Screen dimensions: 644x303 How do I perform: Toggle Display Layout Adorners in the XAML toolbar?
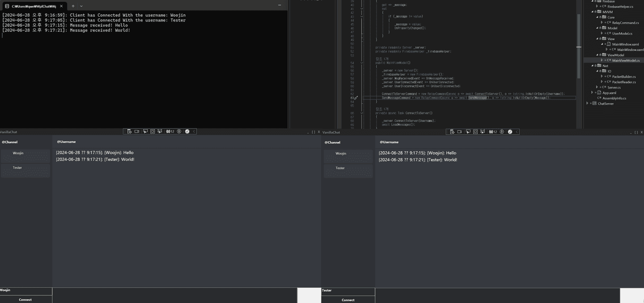tap(153, 131)
